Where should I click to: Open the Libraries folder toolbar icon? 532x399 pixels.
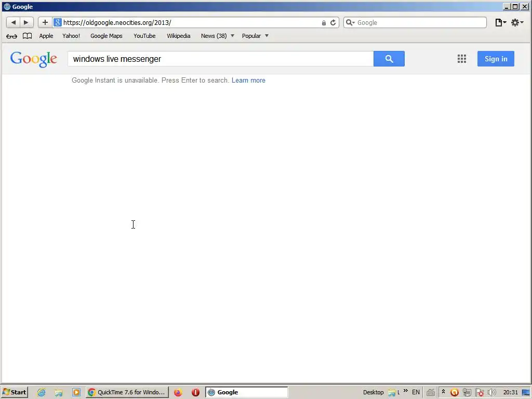coord(392,393)
